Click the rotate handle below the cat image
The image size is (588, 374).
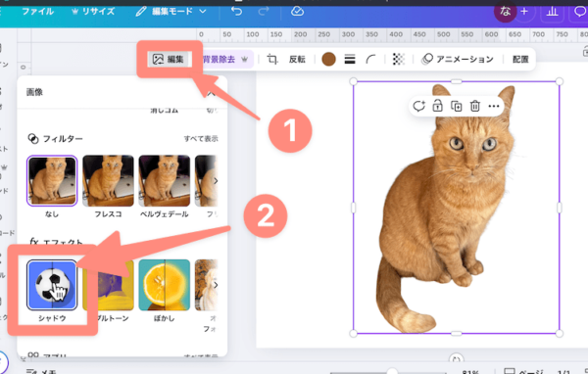(x=456, y=359)
